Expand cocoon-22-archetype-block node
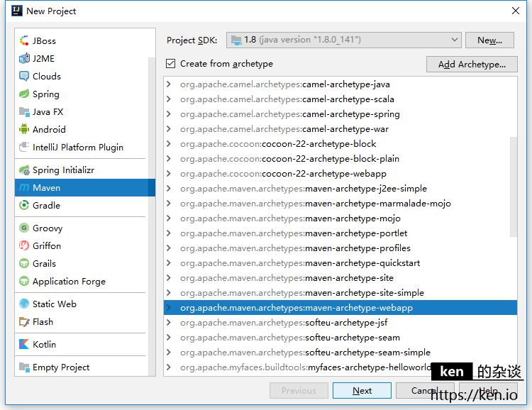The height and width of the screenshot is (410, 532). point(169,143)
